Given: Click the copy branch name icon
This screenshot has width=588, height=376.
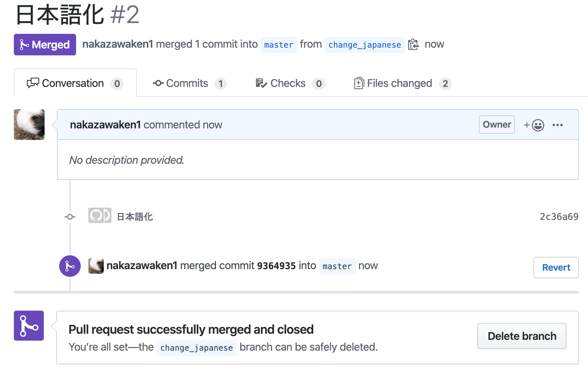Looking at the screenshot, I should click(413, 45).
